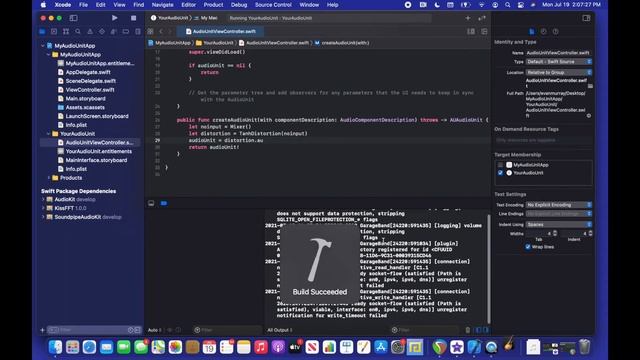
Task: Open the Project navigator folder icon
Action: click(x=42, y=31)
